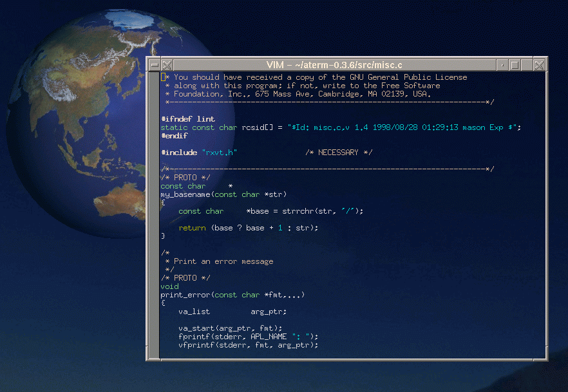Maximize the VIM window with the square button
Screen dimensions: 568x392
[515, 65]
